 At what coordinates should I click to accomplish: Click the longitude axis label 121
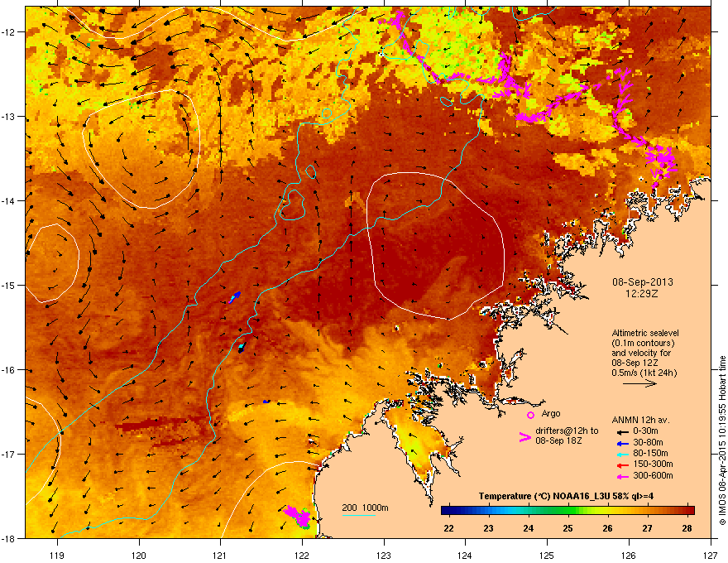coord(220,555)
